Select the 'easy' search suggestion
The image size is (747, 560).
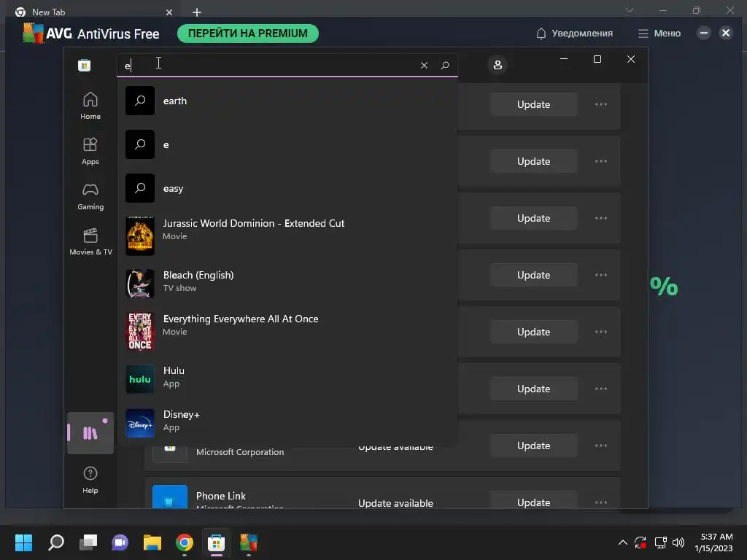tap(287, 188)
